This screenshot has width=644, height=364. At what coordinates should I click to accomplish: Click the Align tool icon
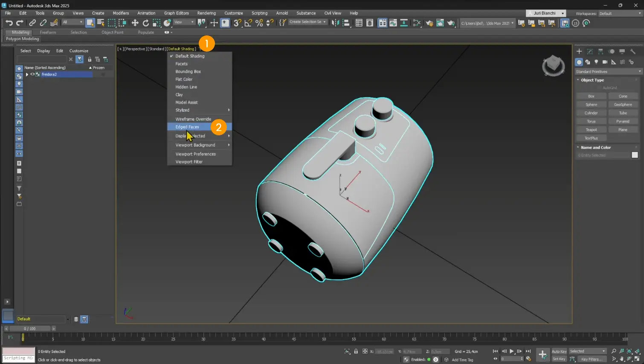(x=346, y=23)
